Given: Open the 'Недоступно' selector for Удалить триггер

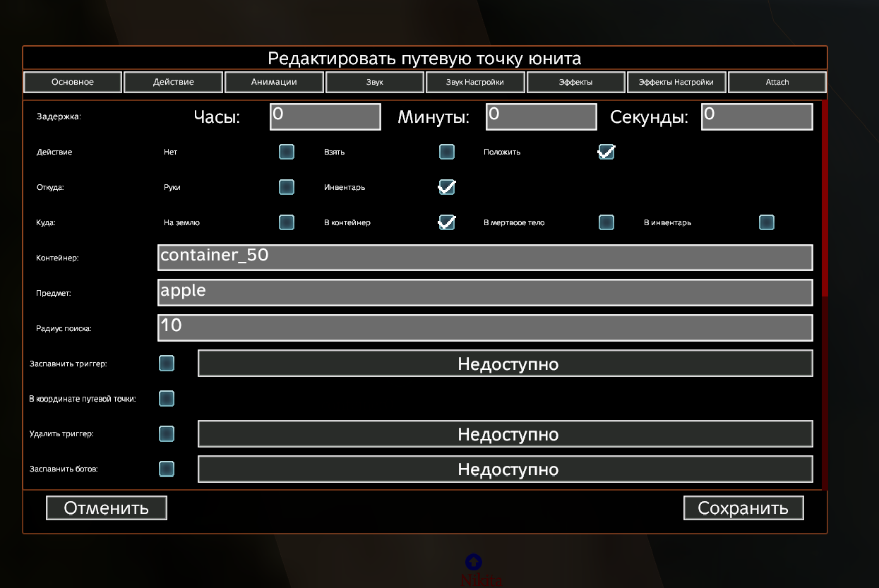Looking at the screenshot, I should tap(506, 434).
